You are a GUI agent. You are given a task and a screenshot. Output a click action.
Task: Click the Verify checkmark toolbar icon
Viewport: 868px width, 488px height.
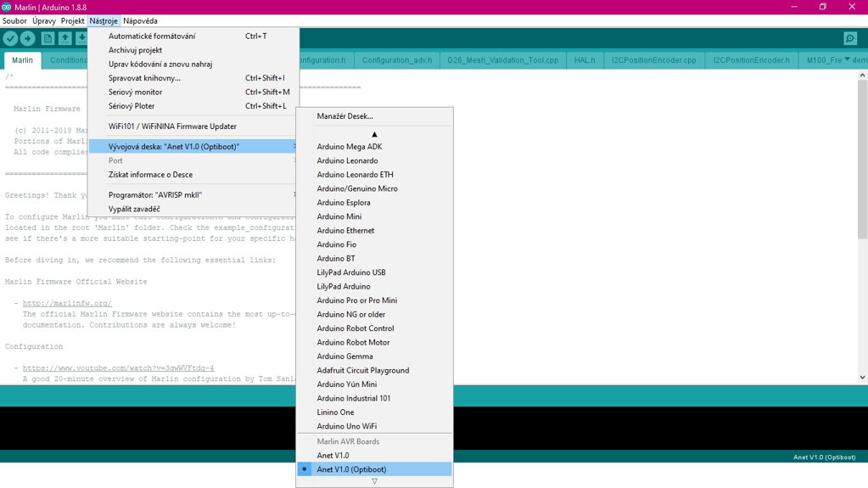(x=10, y=38)
